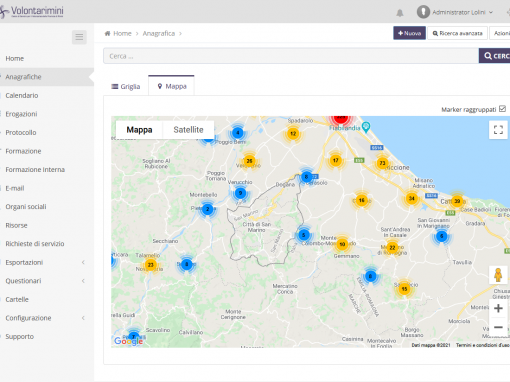Image resolution: width=510 pixels, height=382 pixels.
Task: Toggle the sidebar hamburger menu
Action: tap(79, 37)
